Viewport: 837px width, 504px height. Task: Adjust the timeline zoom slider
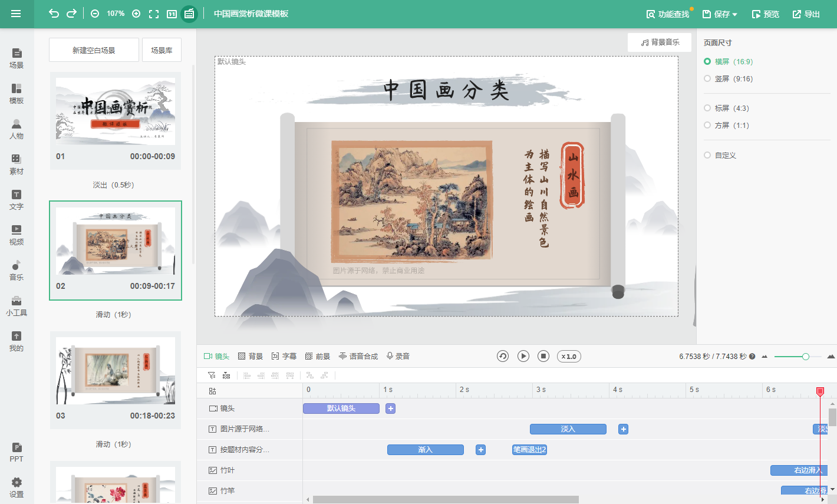point(805,357)
